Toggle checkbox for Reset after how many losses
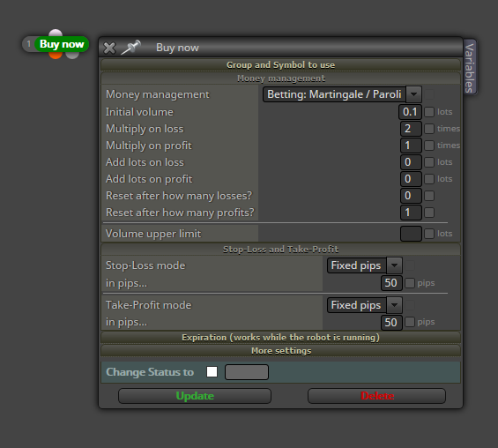 click(429, 196)
